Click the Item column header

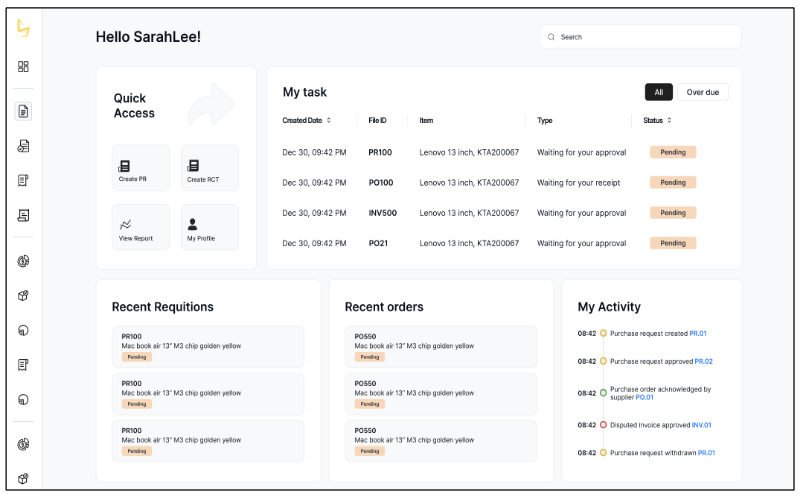tap(426, 121)
